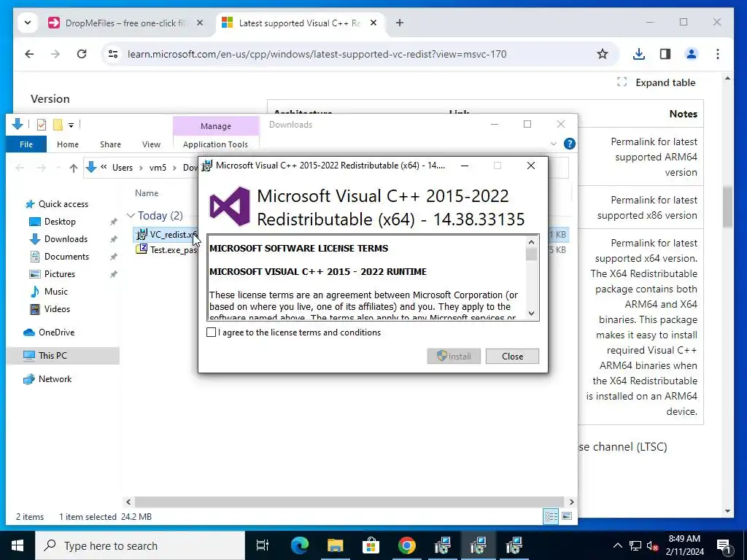
Task: Open Chrome tab search dropdown
Action: [x=28, y=23]
